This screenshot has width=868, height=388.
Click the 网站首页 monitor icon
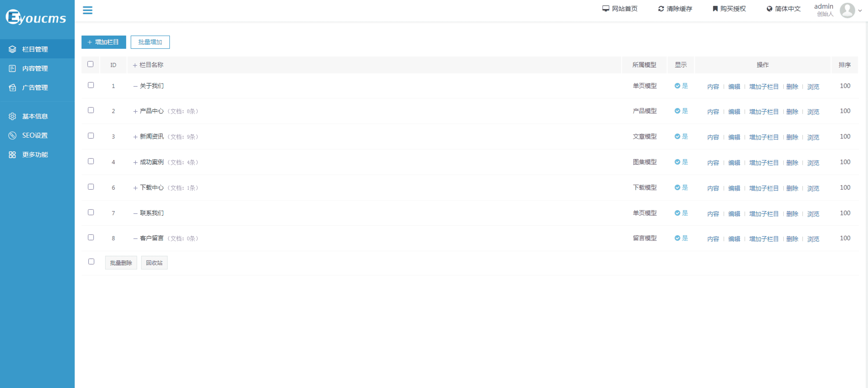tap(606, 8)
